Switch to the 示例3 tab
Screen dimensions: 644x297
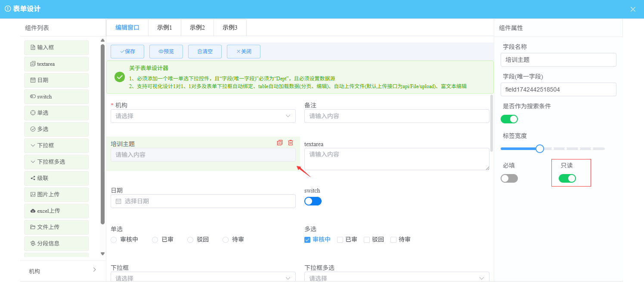click(230, 28)
